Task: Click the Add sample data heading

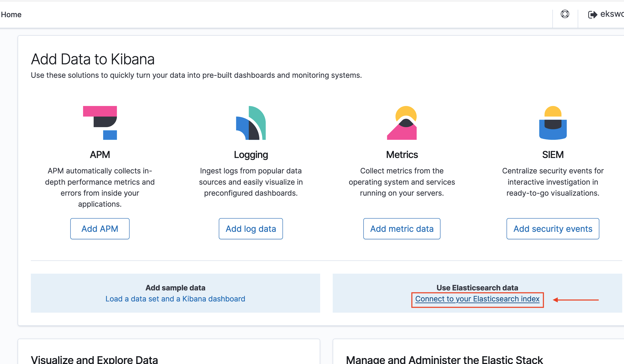Action: [175, 288]
